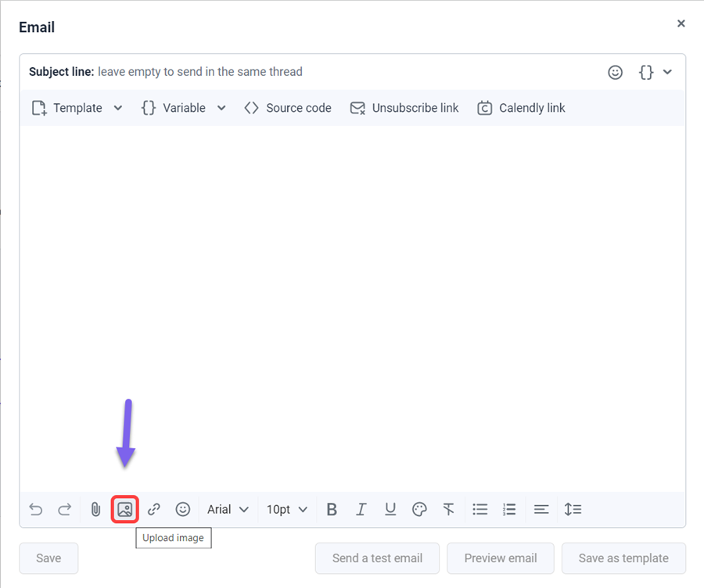Open the text color palette

pyautogui.click(x=419, y=509)
